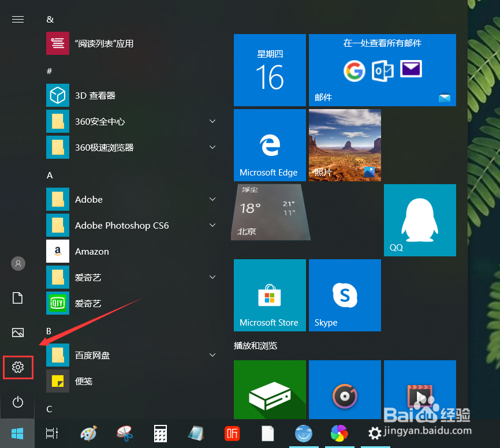Open the 邮件 mail tile
This screenshot has height=448, width=500.
click(382, 70)
